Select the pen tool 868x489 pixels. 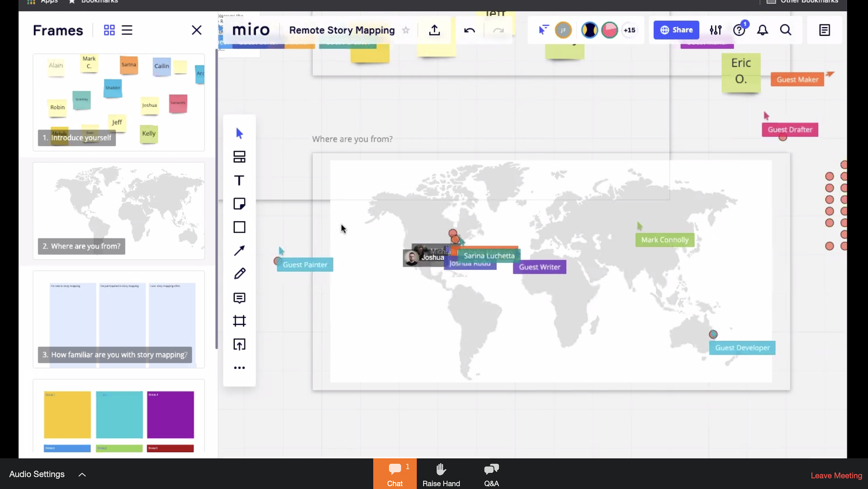click(x=239, y=274)
